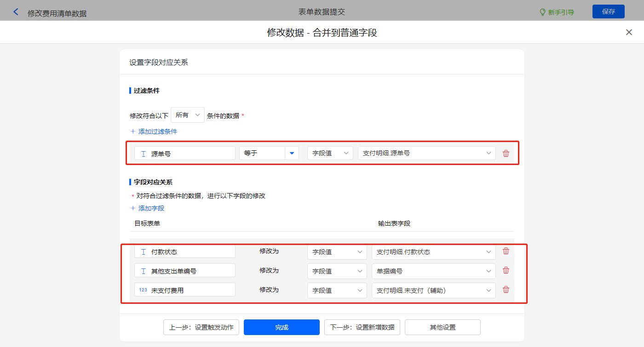Click the plus icon for 添加字段
Viewport: 644px width, 347px height.
pos(133,208)
